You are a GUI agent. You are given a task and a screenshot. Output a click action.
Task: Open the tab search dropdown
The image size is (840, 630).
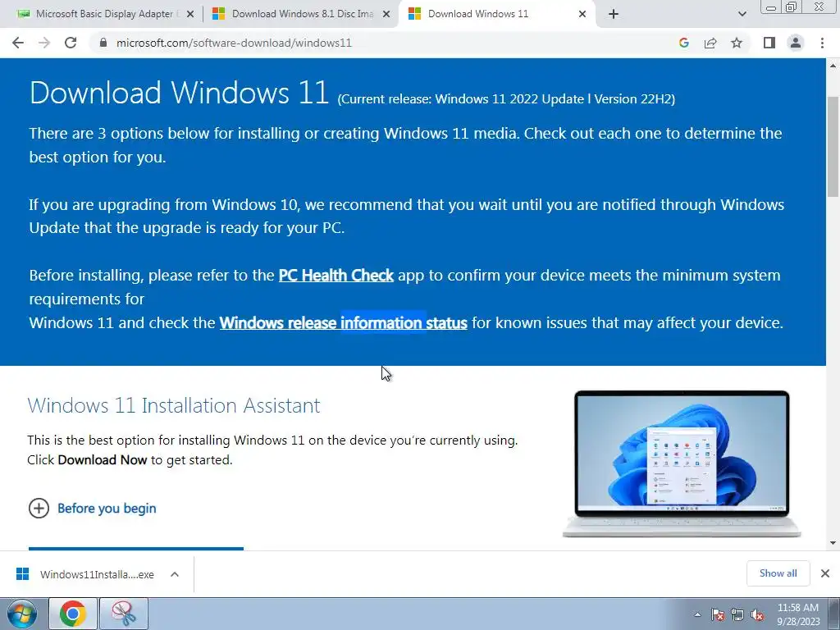coord(742,15)
